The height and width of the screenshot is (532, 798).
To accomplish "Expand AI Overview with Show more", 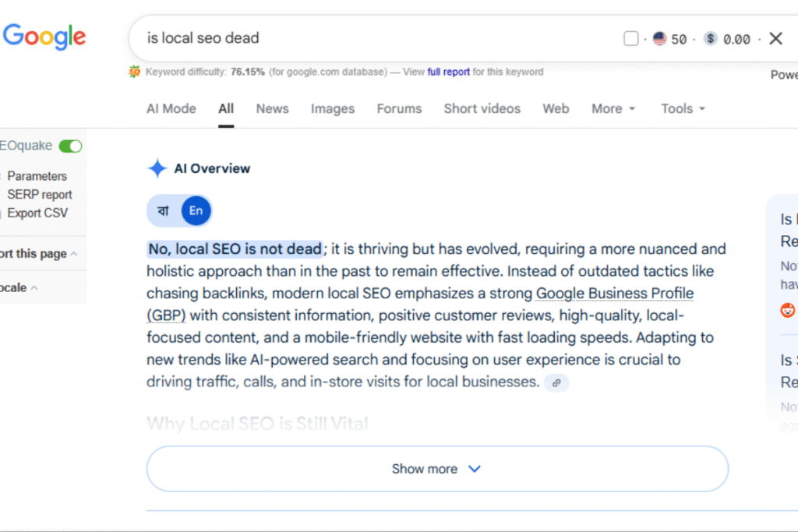I will coord(437,469).
